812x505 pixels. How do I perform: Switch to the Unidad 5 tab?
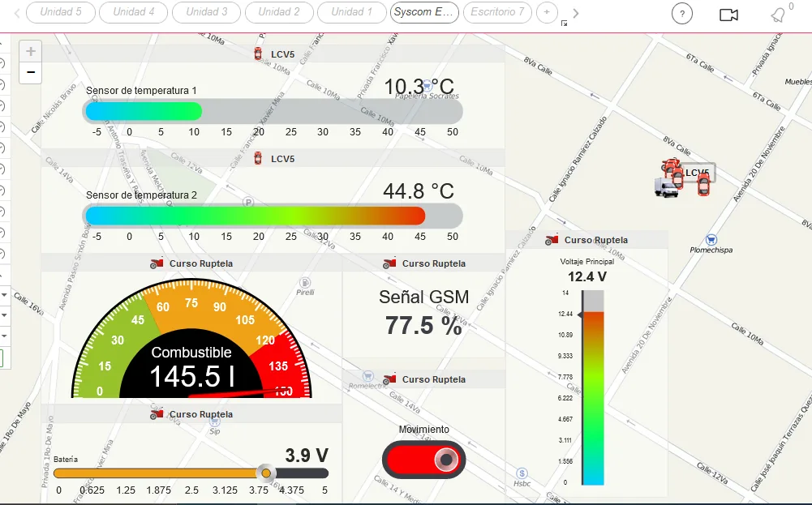61,12
